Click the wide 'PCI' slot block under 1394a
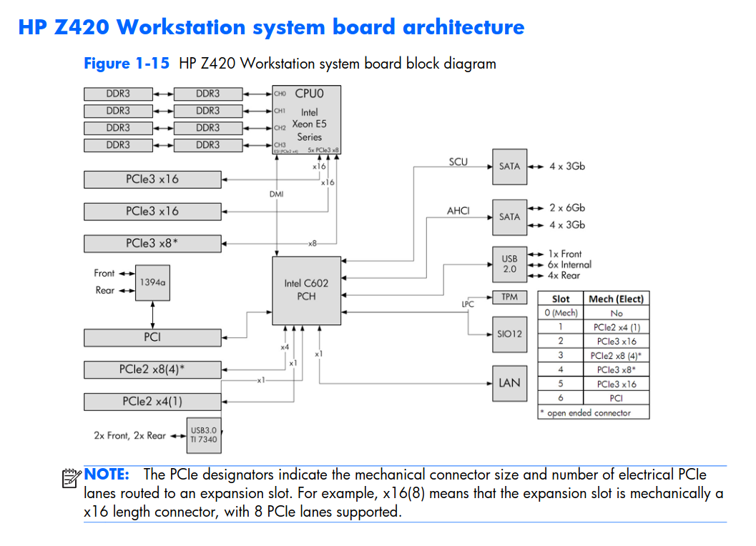 [152, 337]
